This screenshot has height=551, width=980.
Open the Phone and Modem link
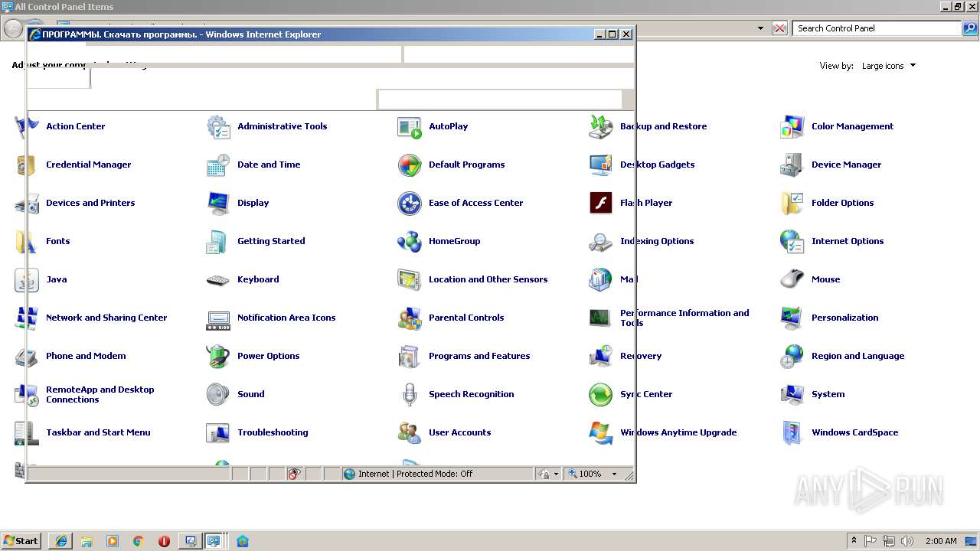(86, 356)
